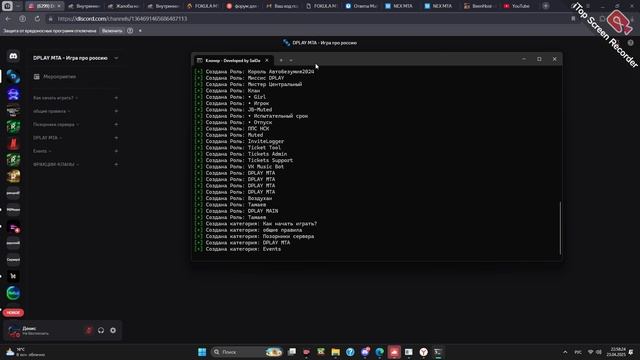640x360 pixels.
Task: Show hidden system tray icons chevron
Action: [x=565, y=352]
